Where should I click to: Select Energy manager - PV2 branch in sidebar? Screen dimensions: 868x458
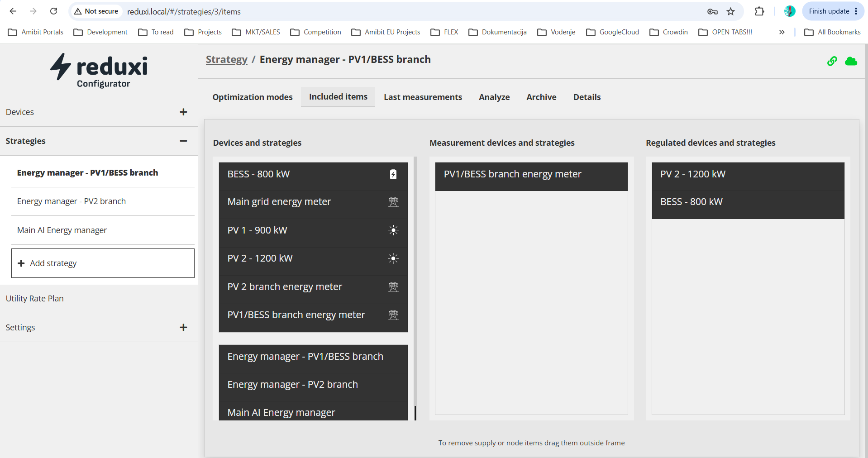(x=103, y=201)
